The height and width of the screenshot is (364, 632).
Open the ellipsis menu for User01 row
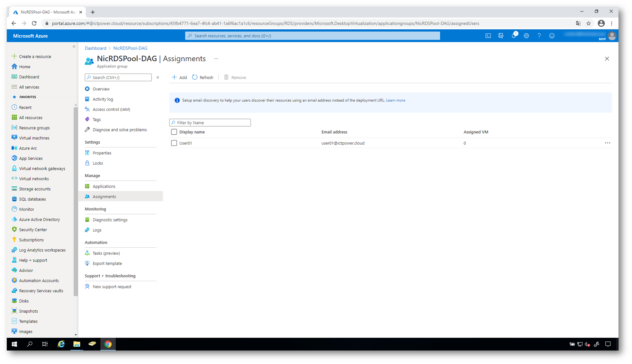(607, 143)
